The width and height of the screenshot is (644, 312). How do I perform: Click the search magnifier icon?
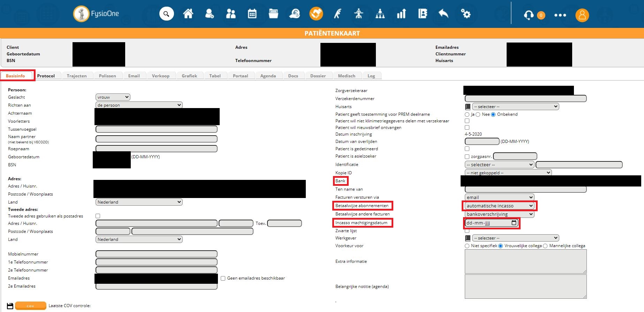[x=166, y=14]
